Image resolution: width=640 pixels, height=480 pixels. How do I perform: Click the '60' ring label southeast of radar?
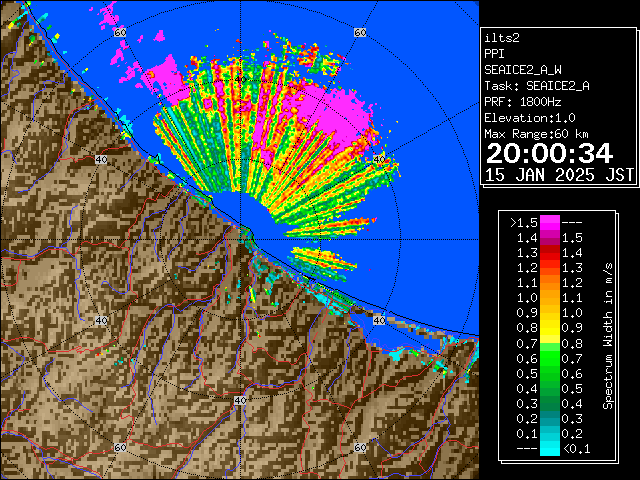360,447
